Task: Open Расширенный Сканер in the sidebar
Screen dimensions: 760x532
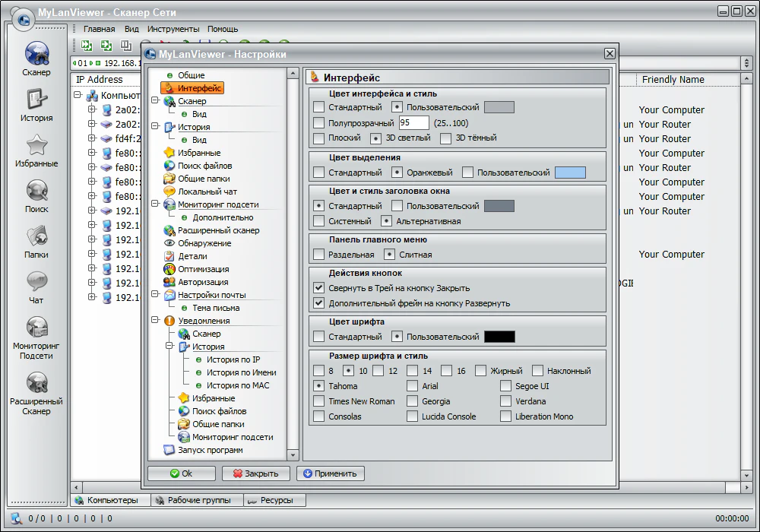Action: [x=36, y=383]
